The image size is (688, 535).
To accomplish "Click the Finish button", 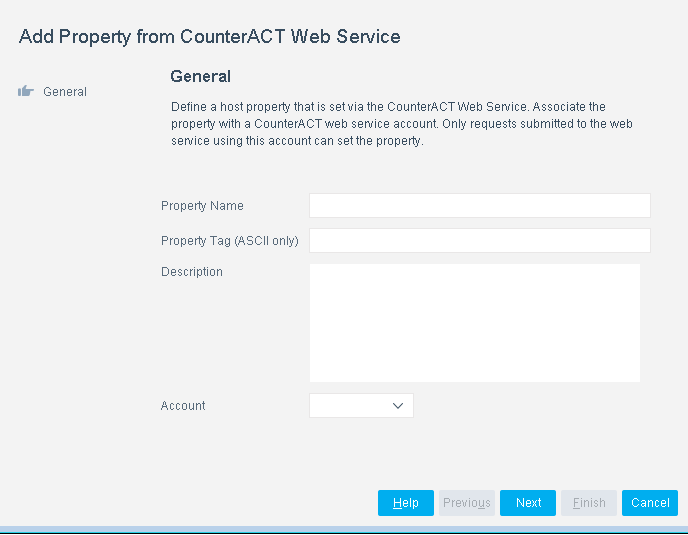I will (x=589, y=503).
